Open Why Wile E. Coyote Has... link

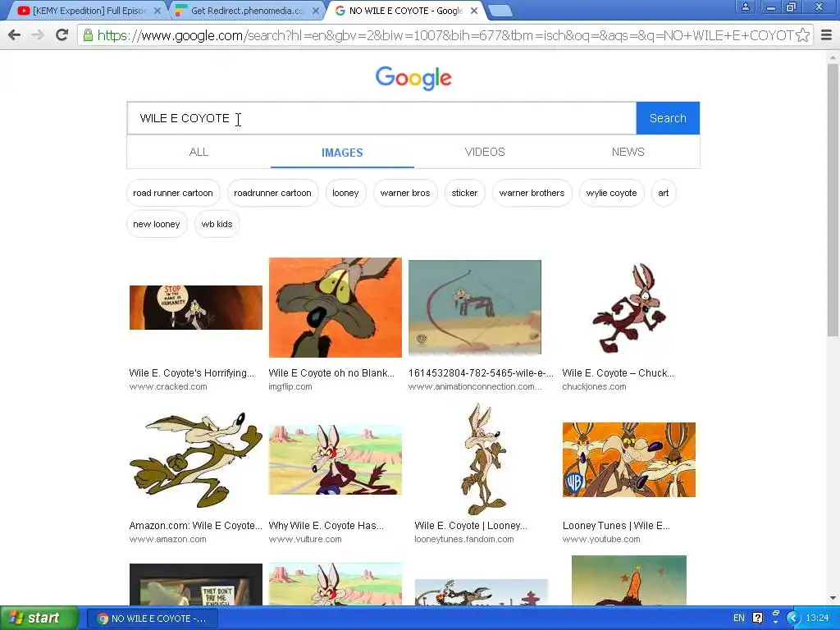click(x=326, y=526)
